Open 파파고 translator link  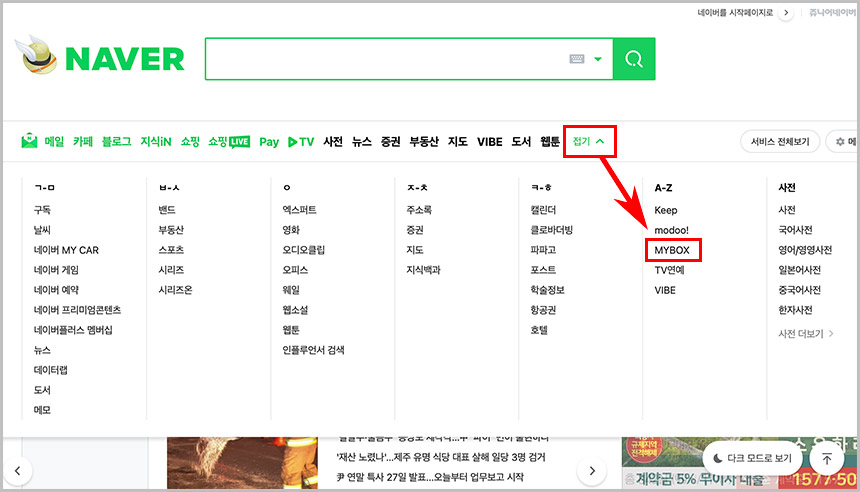point(543,250)
